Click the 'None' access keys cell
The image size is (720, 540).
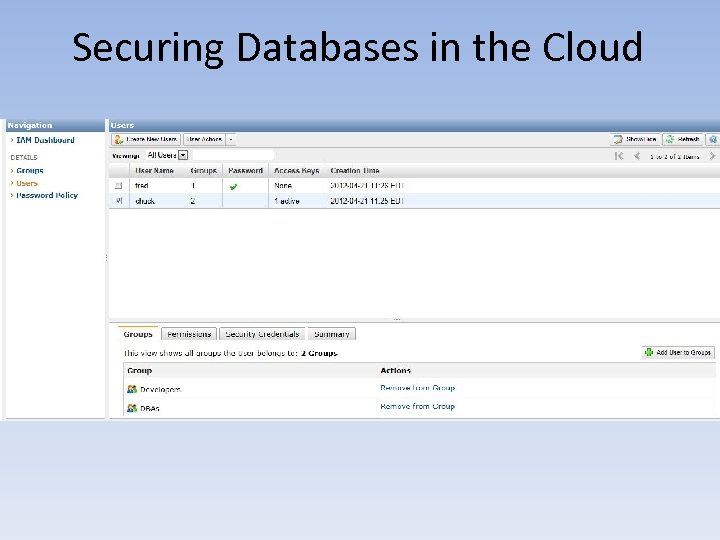coord(283,186)
